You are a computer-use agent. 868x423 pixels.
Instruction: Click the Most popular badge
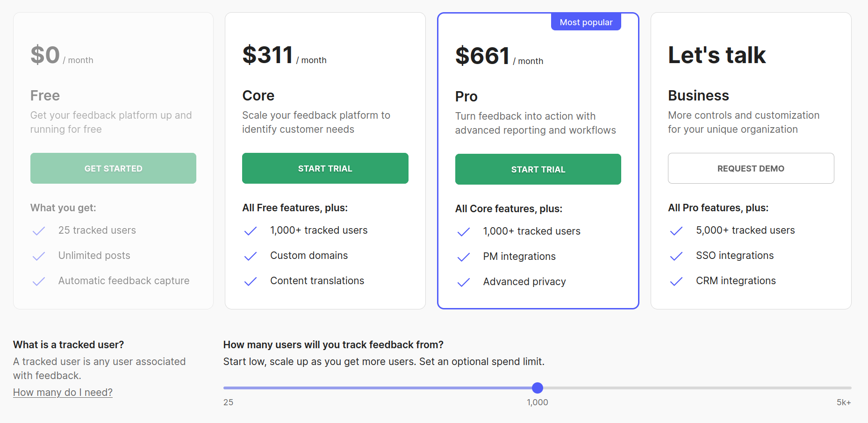586,22
